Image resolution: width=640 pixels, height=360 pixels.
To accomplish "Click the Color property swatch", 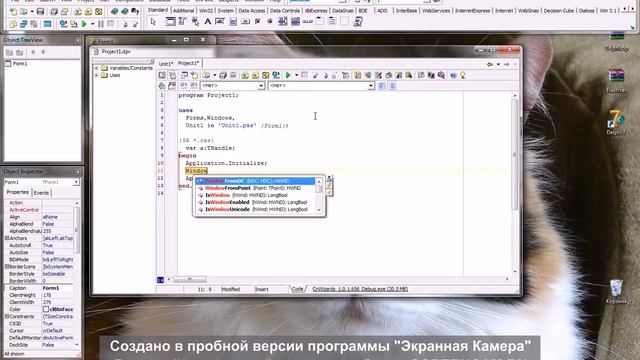I will point(46,309).
